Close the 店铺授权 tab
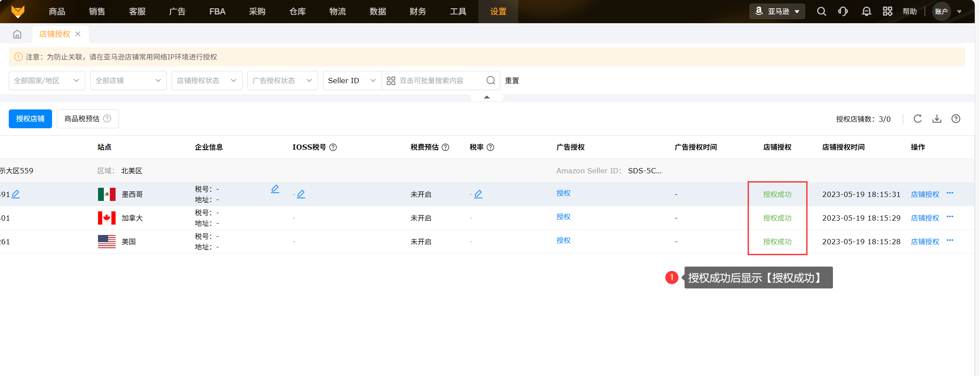This screenshot has width=980, height=376. point(78,34)
